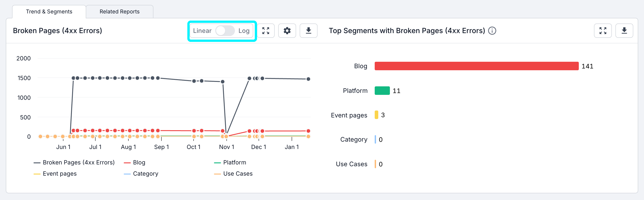Toggle the Use Cases series visibility
644x200 pixels.
pos(238,173)
